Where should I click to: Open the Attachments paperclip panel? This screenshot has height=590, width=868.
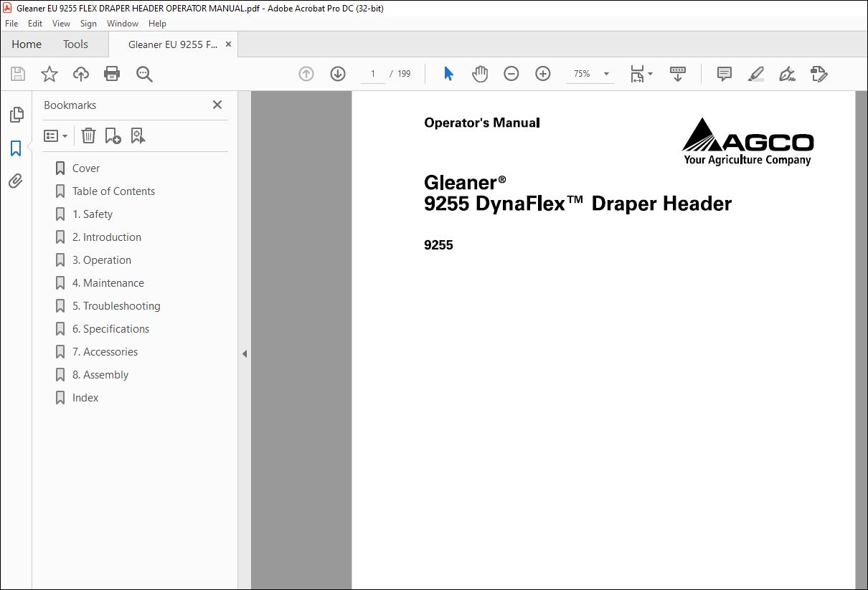pos(16,181)
